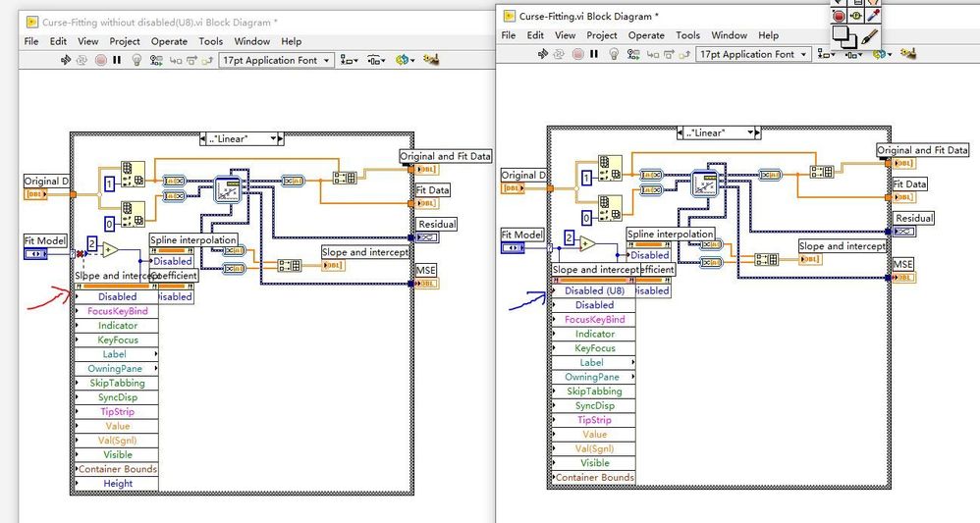Click Step Out in Curse-Fitting.vi toolbar
The width and height of the screenshot is (980, 523).
coord(684,54)
